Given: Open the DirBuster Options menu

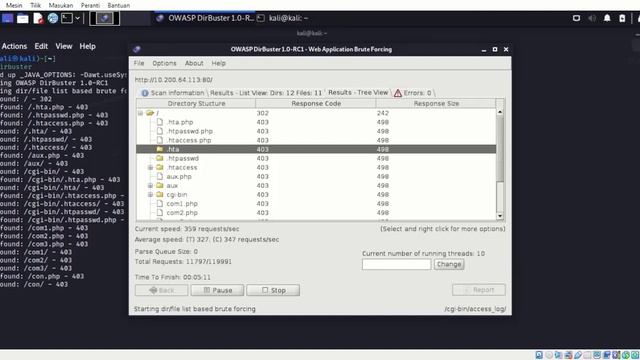Looking at the screenshot, I should pos(164,63).
